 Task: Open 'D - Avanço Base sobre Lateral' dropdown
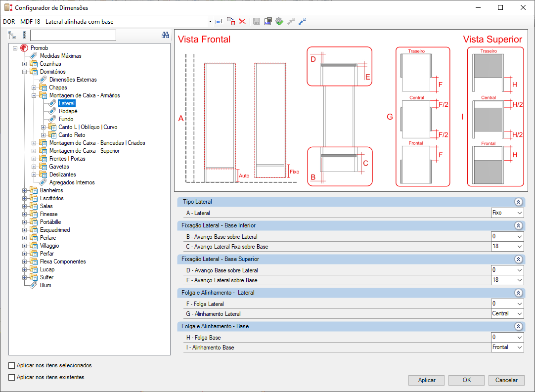(x=507, y=270)
